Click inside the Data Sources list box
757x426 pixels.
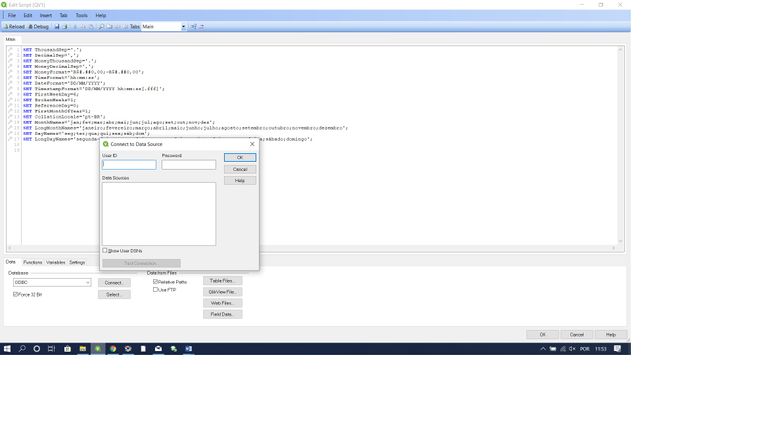(x=159, y=213)
